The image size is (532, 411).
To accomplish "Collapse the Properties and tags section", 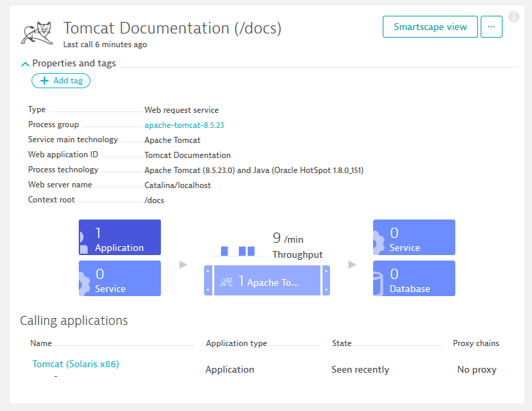I will (x=25, y=64).
